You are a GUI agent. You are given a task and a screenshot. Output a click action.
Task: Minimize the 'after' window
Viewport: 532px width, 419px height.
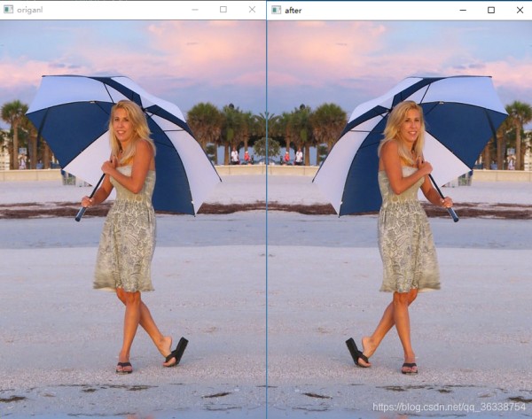(x=463, y=10)
